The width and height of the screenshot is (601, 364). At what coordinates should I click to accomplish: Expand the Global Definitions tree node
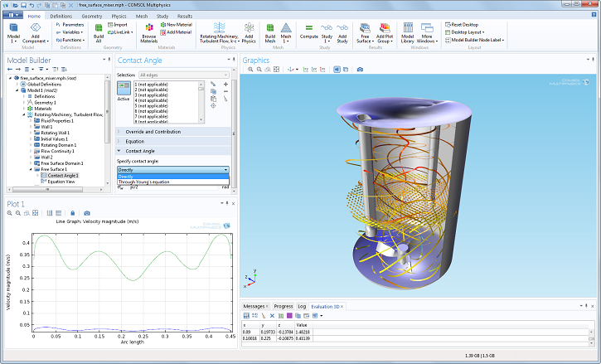tap(17, 84)
